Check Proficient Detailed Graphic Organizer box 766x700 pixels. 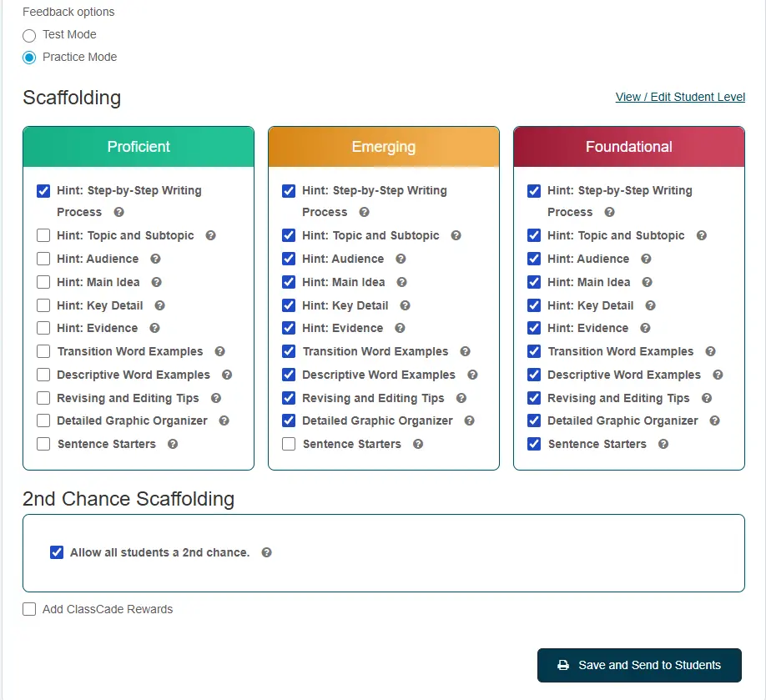(x=43, y=421)
